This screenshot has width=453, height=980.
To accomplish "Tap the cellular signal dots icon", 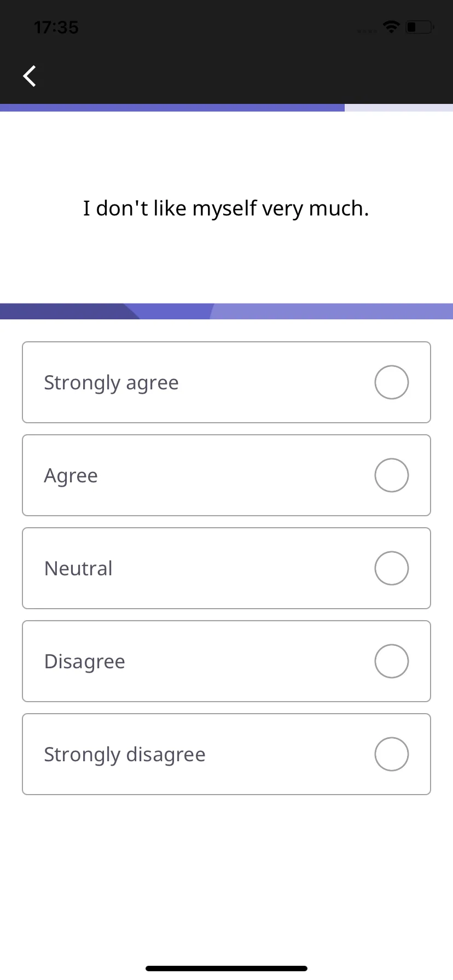I will tap(367, 31).
